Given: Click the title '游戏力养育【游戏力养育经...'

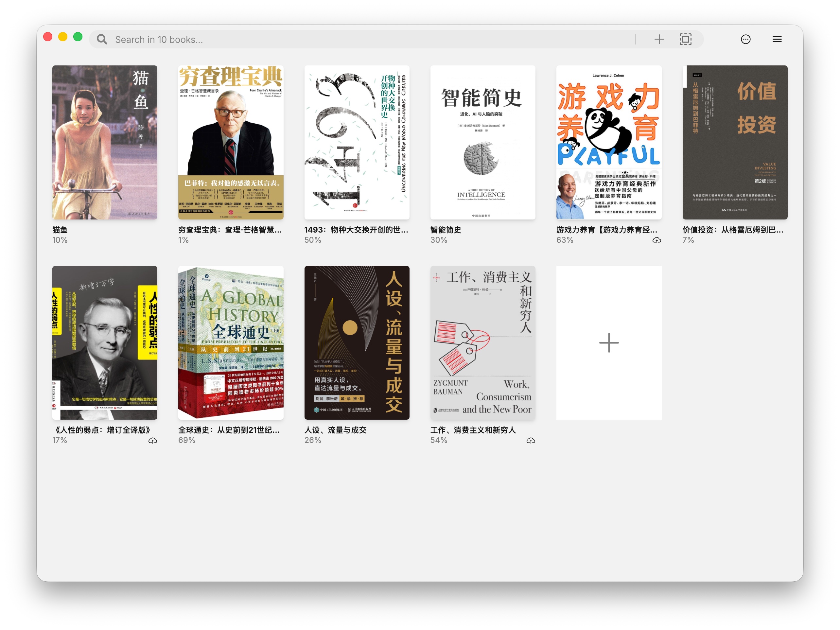Looking at the screenshot, I should (607, 230).
